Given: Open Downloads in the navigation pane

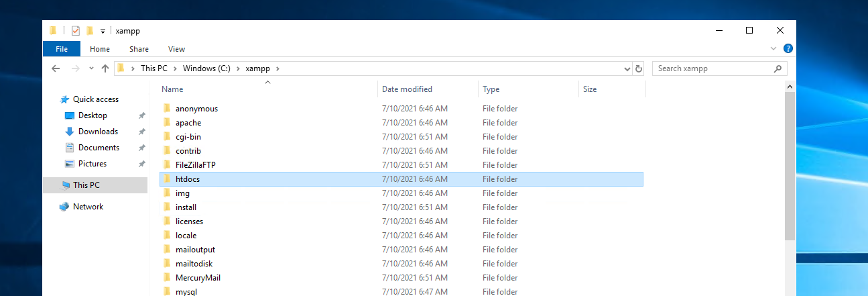Looking at the screenshot, I should click(x=98, y=132).
